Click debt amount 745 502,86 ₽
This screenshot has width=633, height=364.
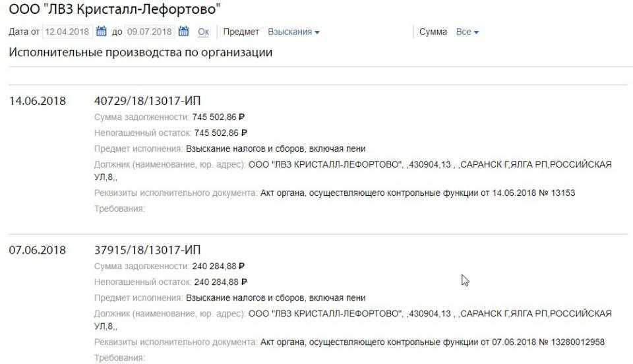pos(218,117)
